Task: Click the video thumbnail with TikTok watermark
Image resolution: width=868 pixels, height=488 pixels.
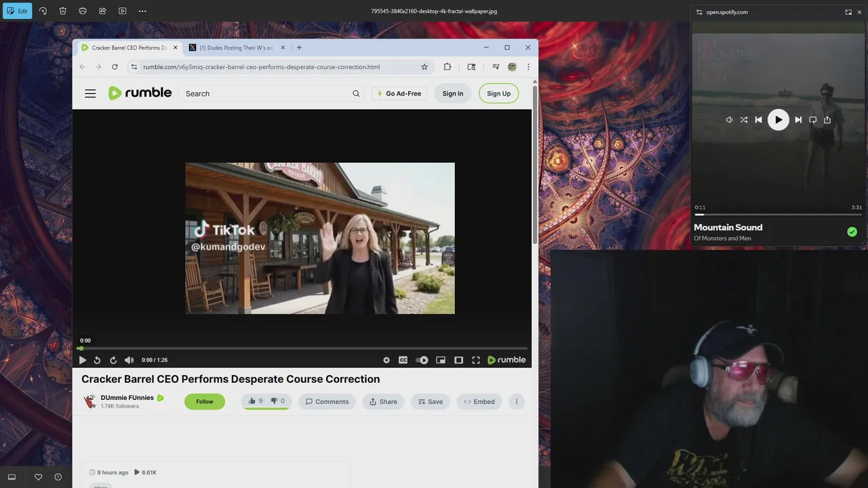Action: [x=320, y=238]
